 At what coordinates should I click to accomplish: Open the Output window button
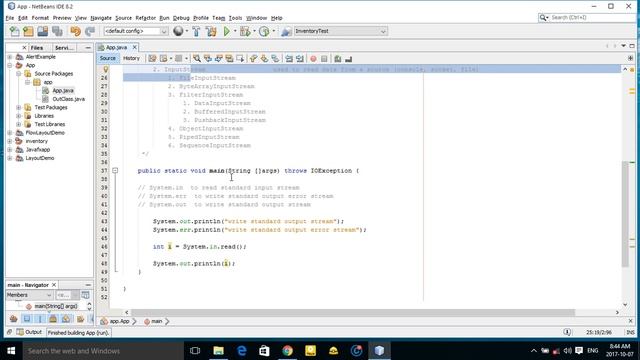(x=29, y=332)
